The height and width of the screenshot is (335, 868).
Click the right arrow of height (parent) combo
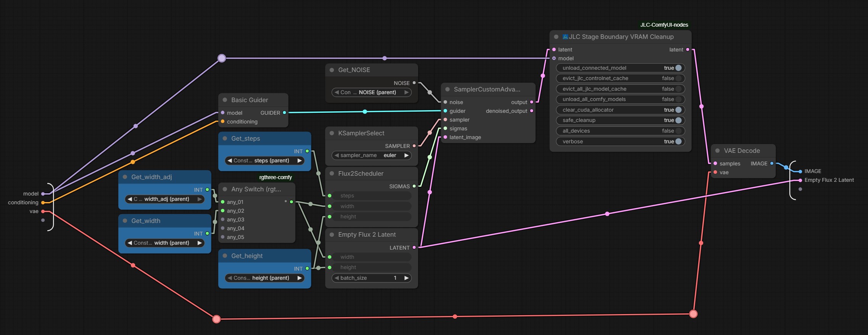[300, 278]
